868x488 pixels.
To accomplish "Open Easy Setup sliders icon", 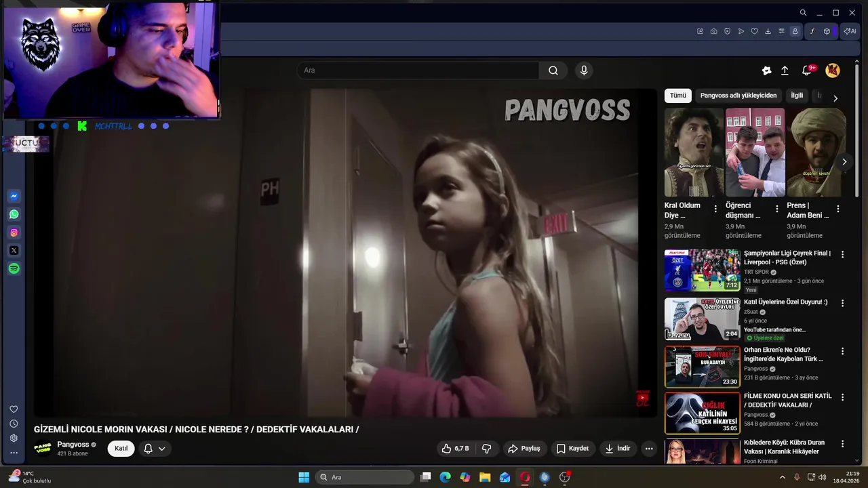I will [x=781, y=31].
